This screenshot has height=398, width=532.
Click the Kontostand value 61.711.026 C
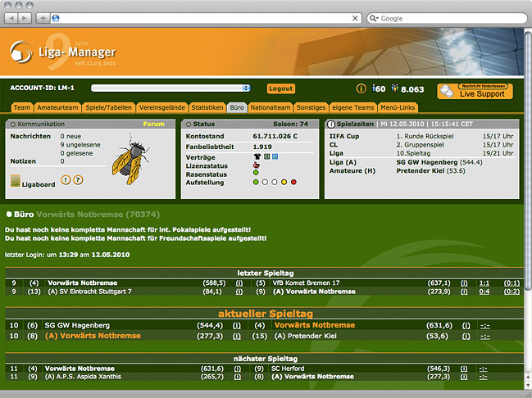(275, 136)
